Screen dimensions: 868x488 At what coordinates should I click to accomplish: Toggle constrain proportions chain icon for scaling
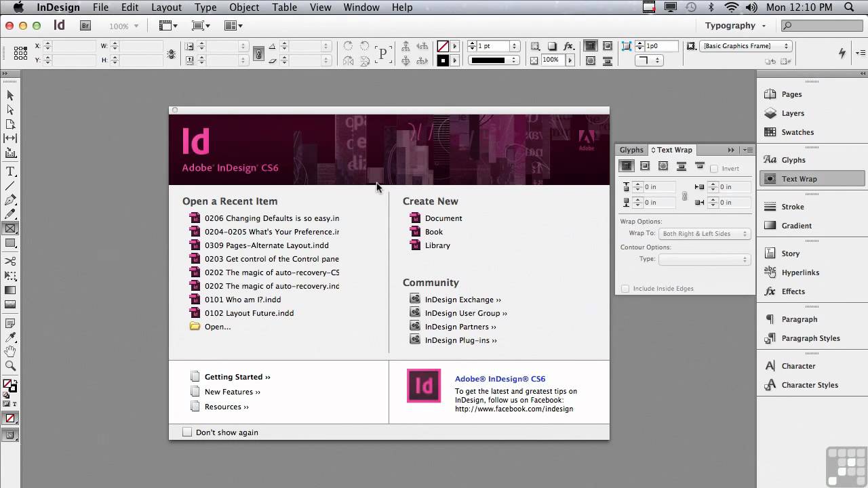pyautogui.click(x=258, y=53)
